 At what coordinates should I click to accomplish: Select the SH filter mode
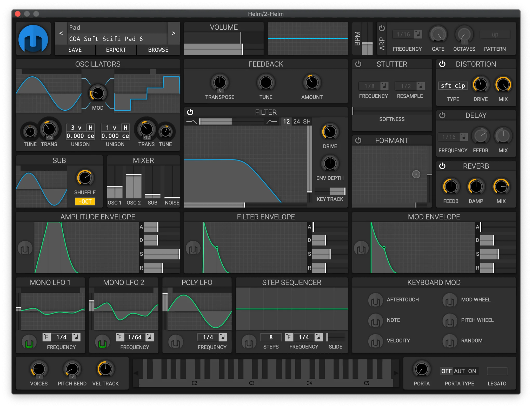307,121
